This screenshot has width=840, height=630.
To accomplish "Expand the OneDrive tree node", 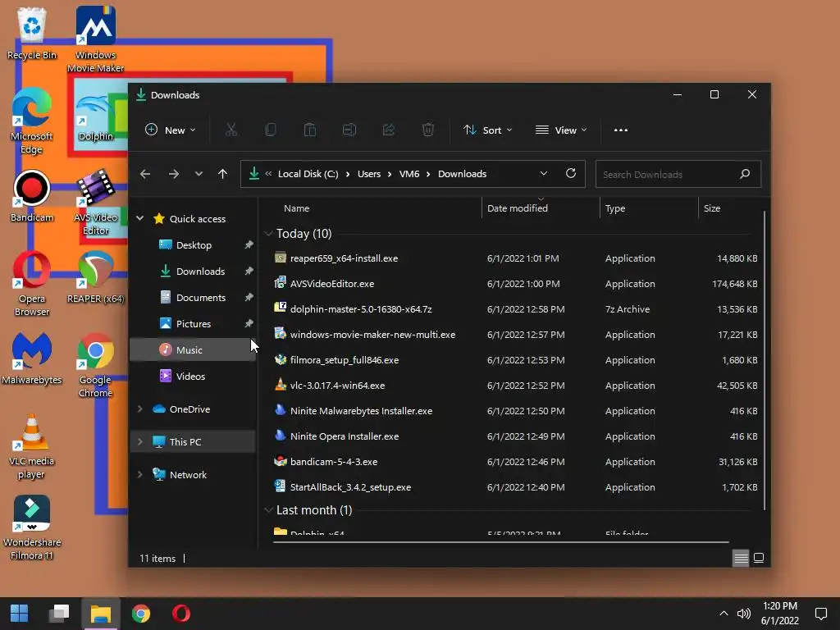I will pyautogui.click(x=140, y=409).
